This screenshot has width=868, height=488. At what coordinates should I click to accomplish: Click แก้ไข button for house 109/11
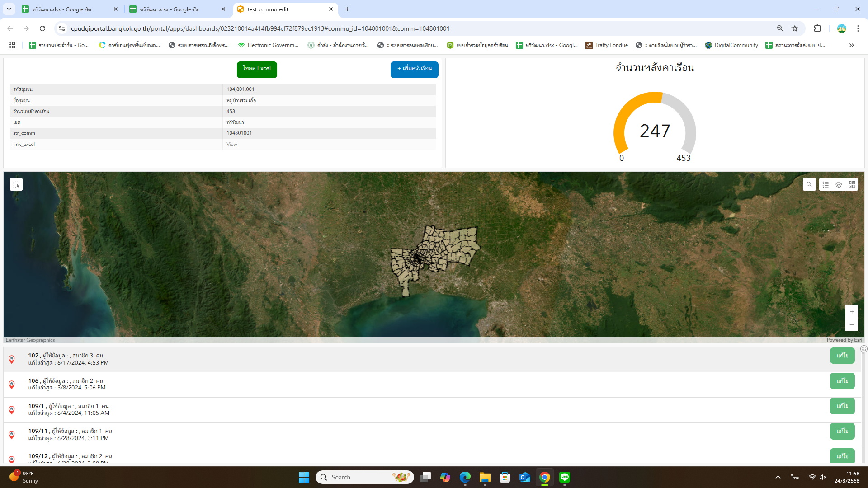(842, 431)
